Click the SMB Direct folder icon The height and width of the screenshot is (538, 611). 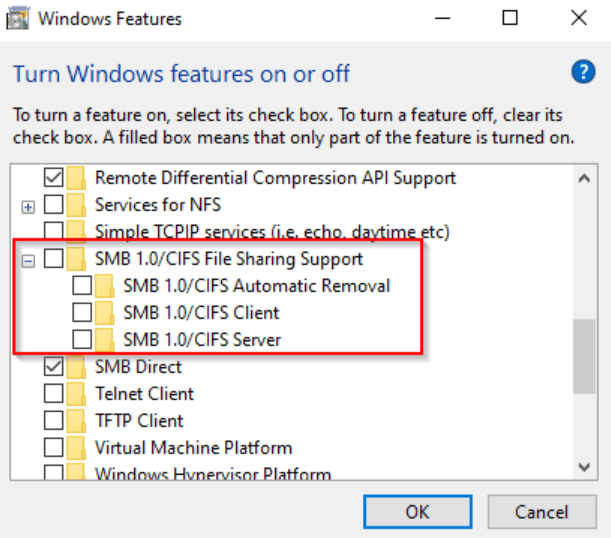[77, 367]
